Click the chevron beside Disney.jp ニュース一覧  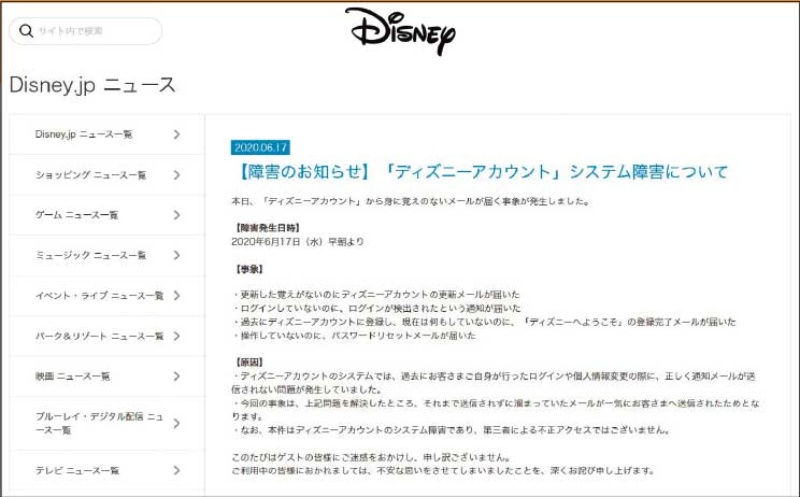(x=177, y=134)
